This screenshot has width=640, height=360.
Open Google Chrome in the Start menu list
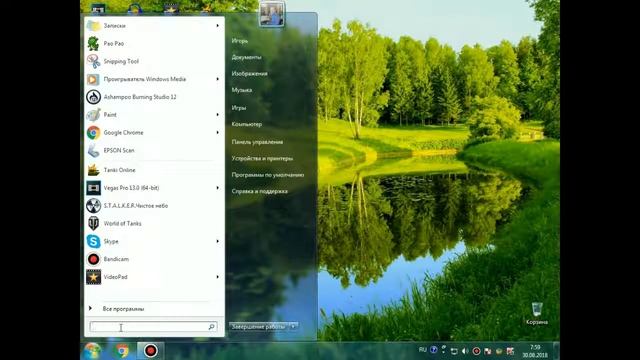point(154,133)
